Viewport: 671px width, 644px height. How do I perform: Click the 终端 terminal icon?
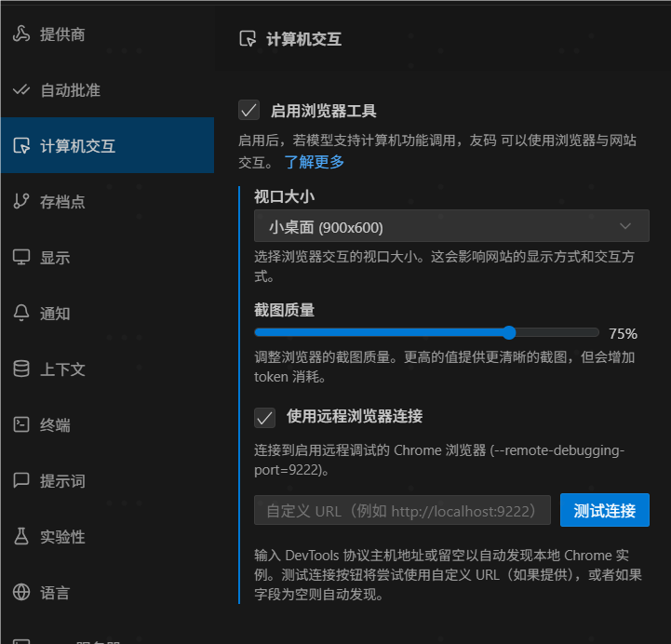point(21,425)
